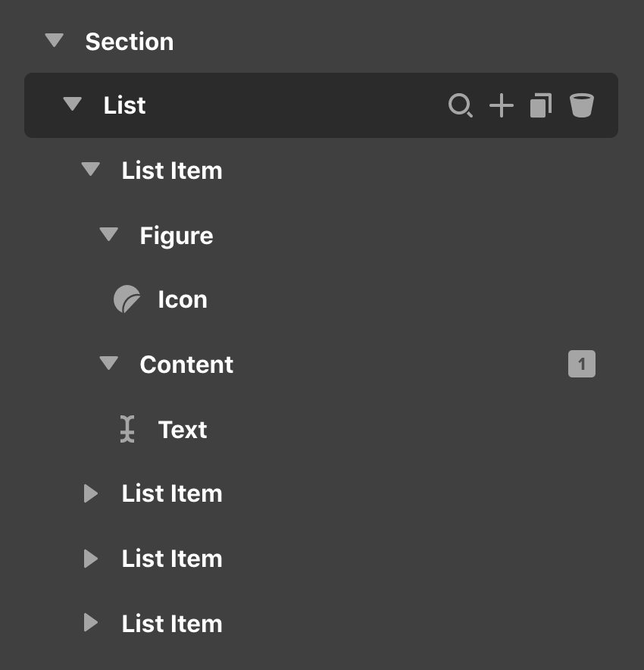Collapse the Figure element
Screen dimensions: 644x670
pyautogui.click(x=108, y=235)
